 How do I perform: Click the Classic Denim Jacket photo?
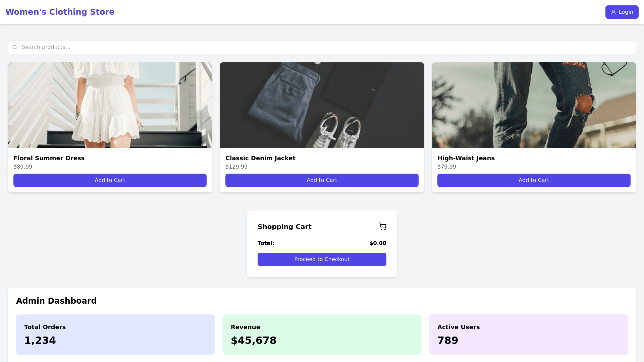click(322, 105)
